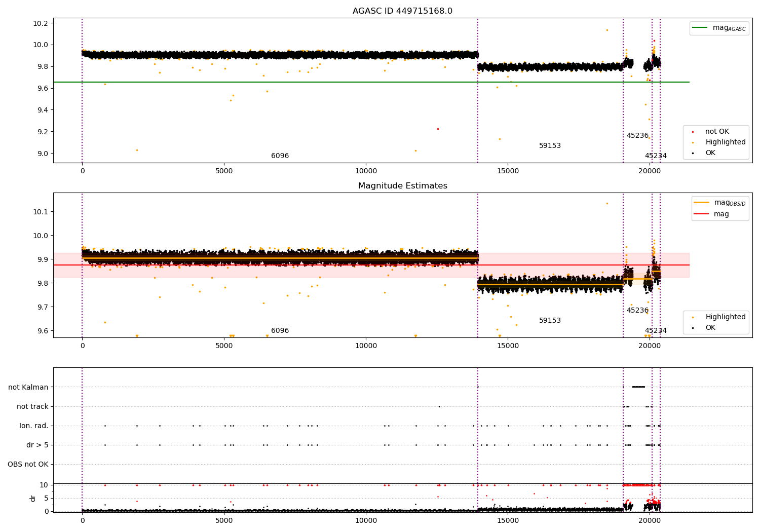The image size is (760, 532).
Task: Click the red line swatch beside 'mag' in the middle legend
Action: (x=702, y=214)
